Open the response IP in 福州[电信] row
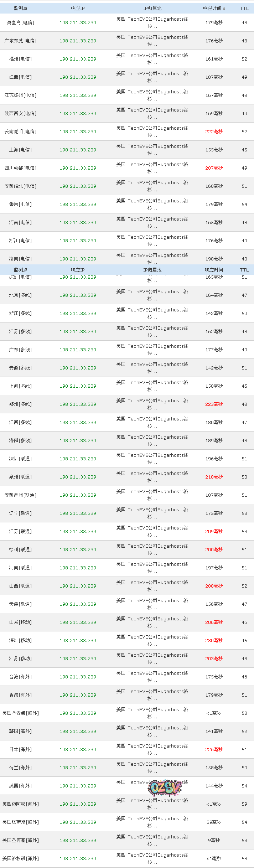The height and width of the screenshot is (868, 254). click(x=78, y=59)
